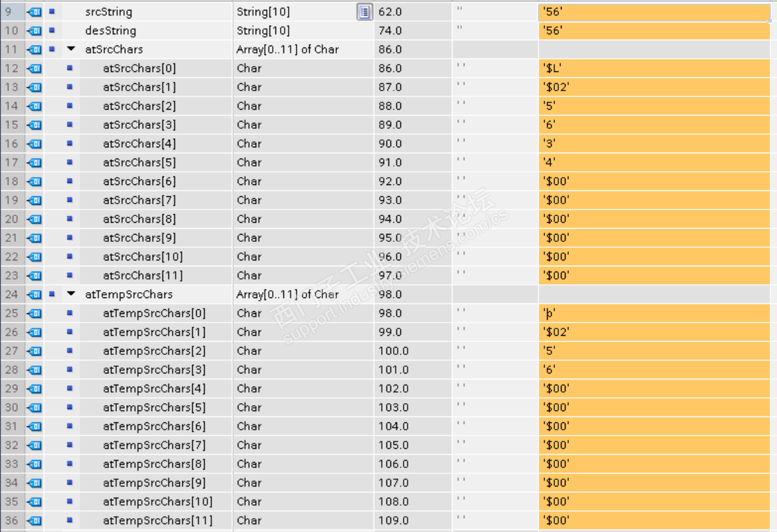
Task: Click Array[0..11] of Char type for atTempSrcChars
Action: point(287,295)
